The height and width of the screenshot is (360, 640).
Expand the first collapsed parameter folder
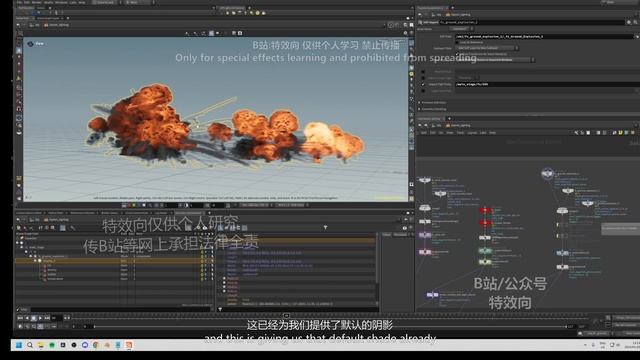pos(419,102)
